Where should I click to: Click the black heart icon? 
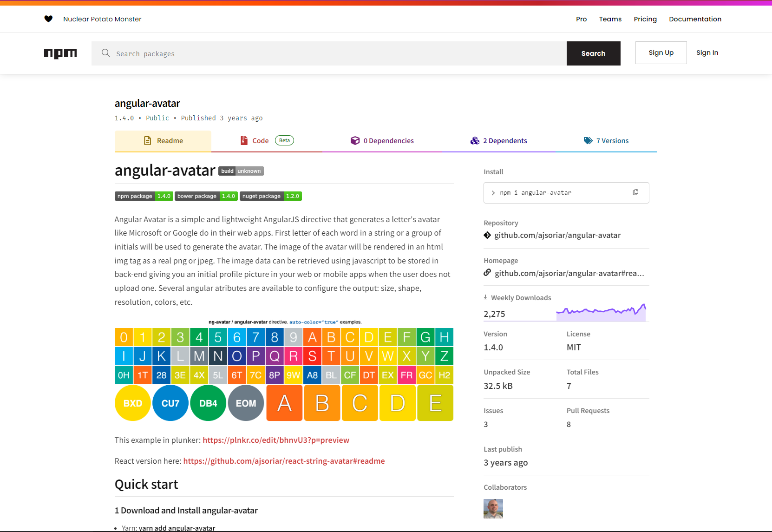[48, 19]
